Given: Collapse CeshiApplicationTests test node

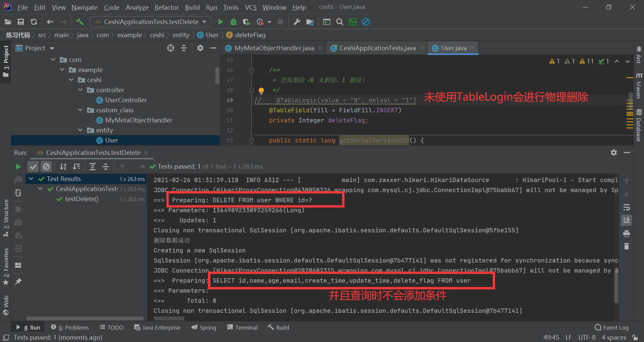Looking at the screenshot, I should pos(40,189).
